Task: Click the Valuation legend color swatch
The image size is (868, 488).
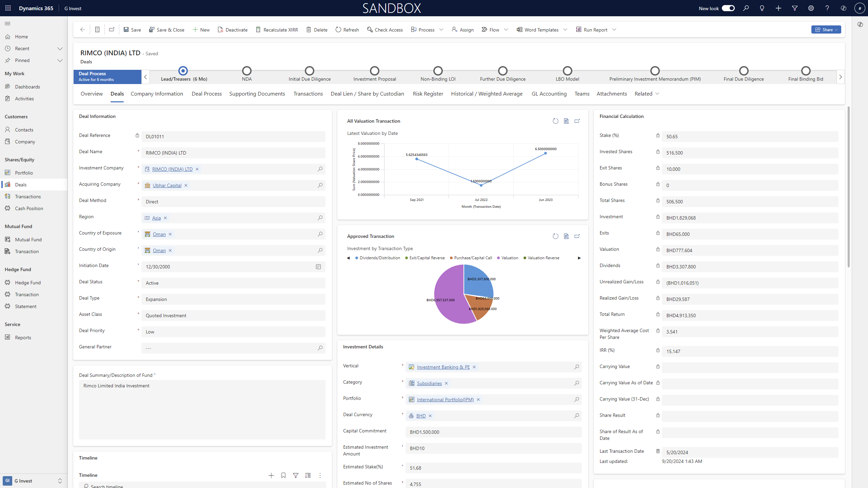Action: (498, 258)
